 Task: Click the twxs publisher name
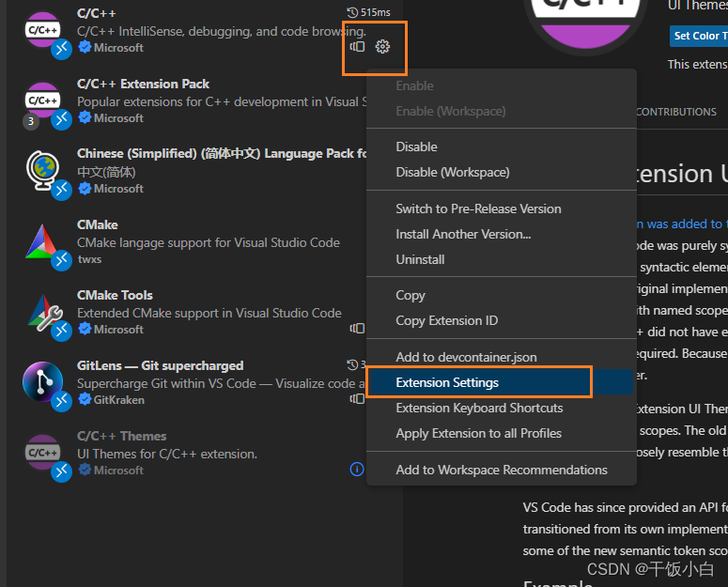(x=89, y=259)
